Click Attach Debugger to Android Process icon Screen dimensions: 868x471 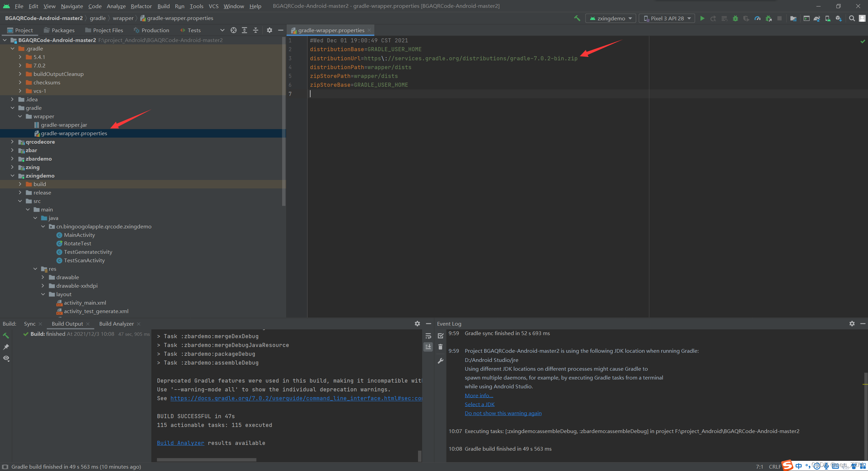pos(768,18)
